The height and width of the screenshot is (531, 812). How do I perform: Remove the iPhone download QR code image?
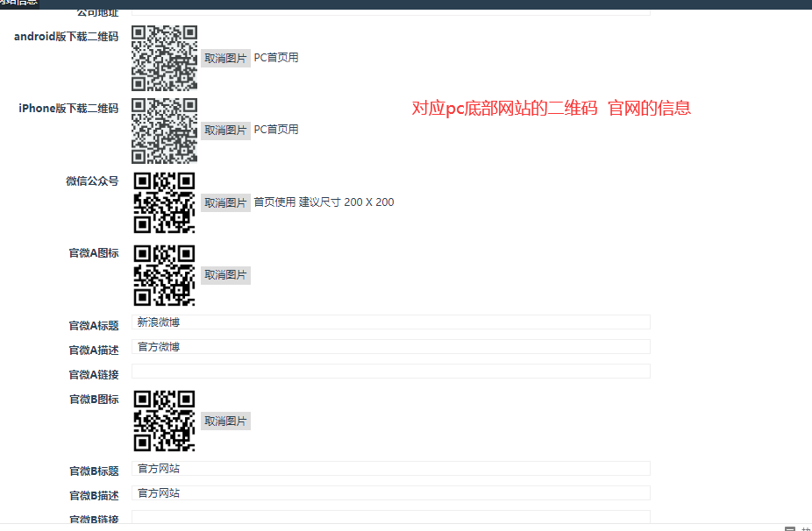click(x=225, y=130)
